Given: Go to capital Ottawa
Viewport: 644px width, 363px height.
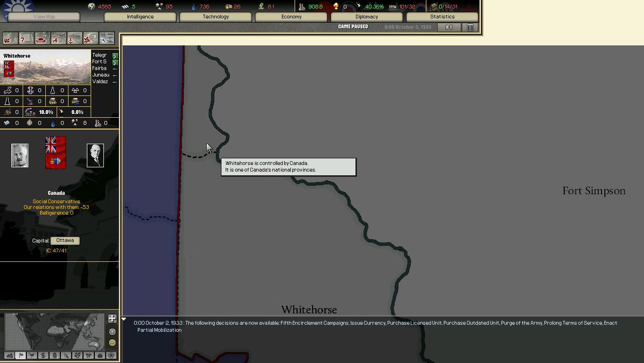Looking at the screenshot, I should point(65,241).
